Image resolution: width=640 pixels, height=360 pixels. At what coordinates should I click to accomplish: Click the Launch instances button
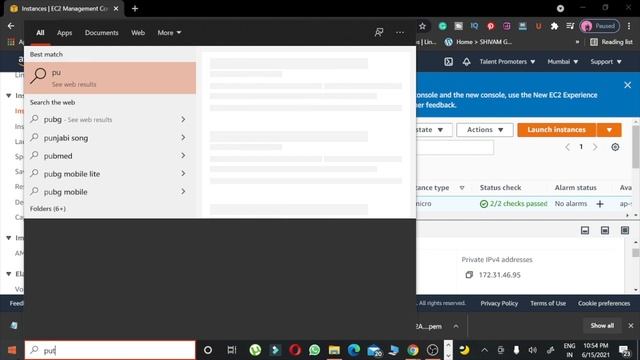click(x=557, y=130)
